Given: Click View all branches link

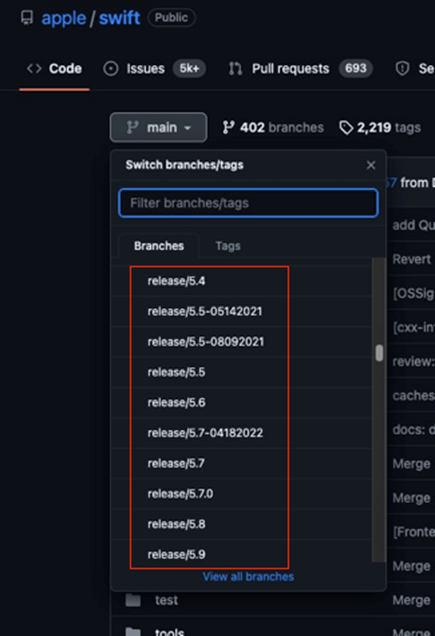Looking at the screenshot, I should (x=248, y=576).
